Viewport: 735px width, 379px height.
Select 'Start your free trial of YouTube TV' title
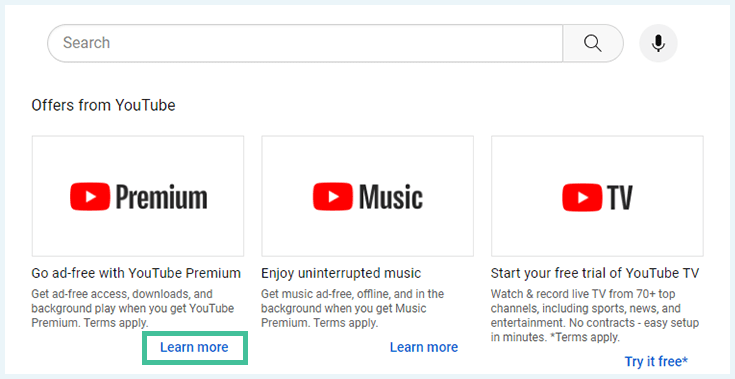[594, 273]
